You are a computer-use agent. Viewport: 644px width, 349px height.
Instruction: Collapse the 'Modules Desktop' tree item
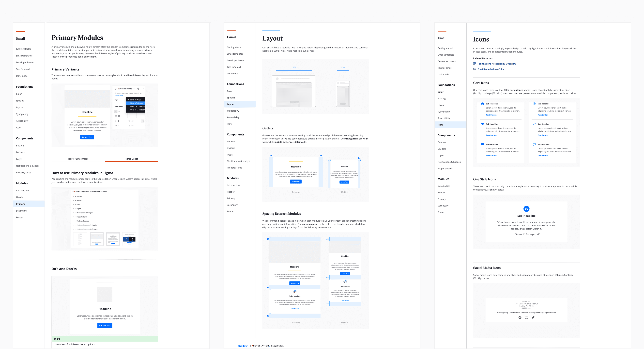[x=74, y=221]
